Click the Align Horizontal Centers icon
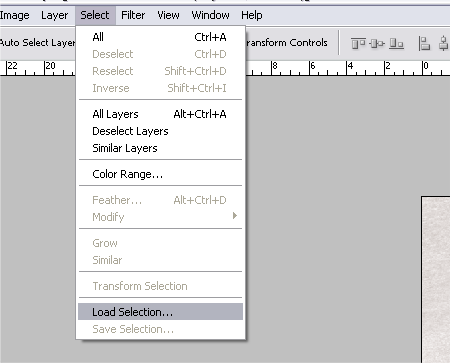 (x=444, y=43)
